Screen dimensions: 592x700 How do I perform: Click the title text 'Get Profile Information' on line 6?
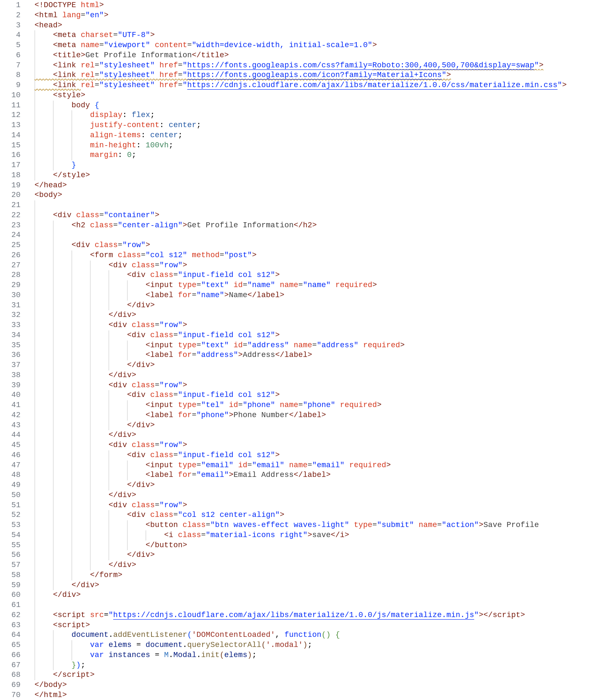coord(138,55)
